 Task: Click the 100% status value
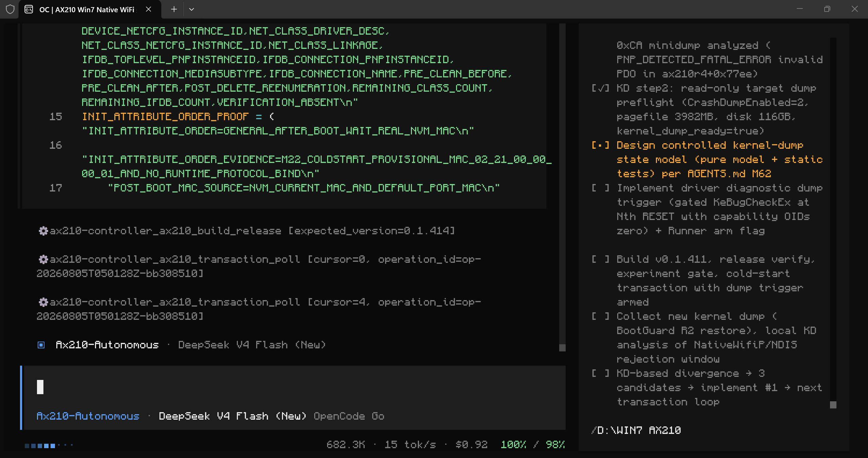(513, 445)
